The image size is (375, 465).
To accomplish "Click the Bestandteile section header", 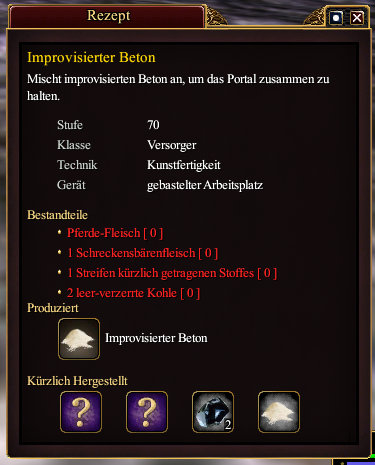I will tap(57, 215).
